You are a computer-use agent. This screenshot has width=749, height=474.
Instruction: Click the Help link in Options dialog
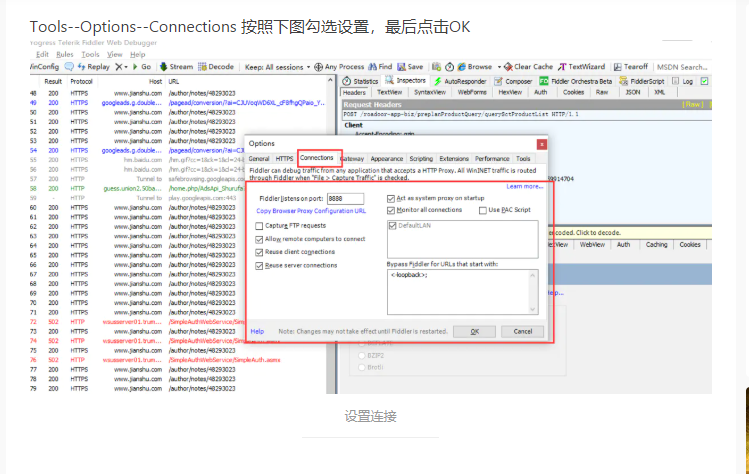point(257,331)
